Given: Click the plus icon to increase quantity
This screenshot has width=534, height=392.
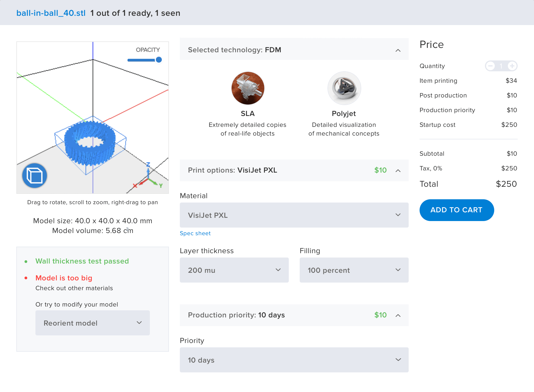Looking at the screenshot, I should point(512,66).
